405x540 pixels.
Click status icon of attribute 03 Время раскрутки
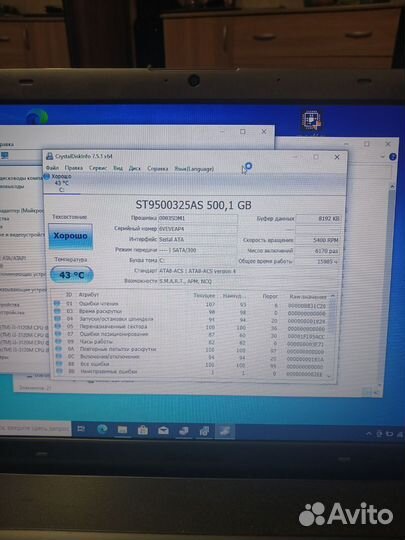tap(57, 311)
